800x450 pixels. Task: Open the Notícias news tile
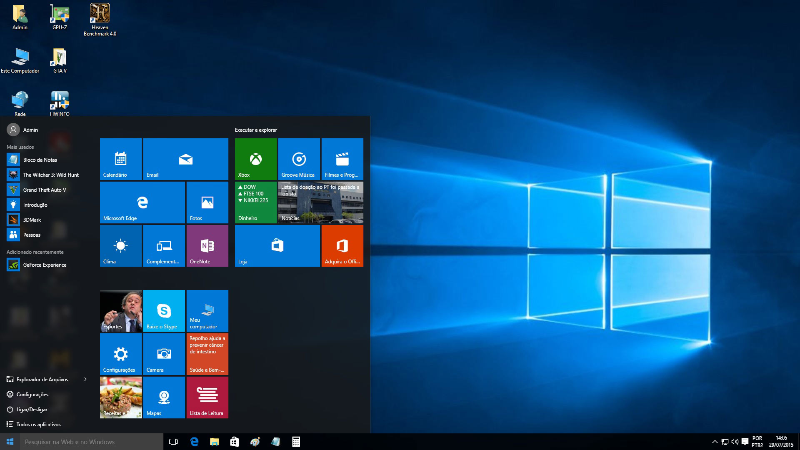click(321, 203)
